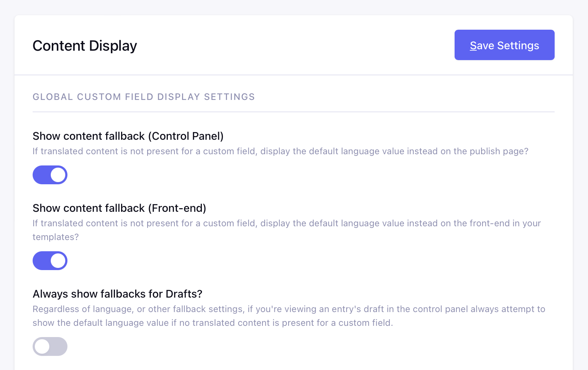The image size is (588, 370).
Task: Enable Always show fallbacks for Drafts toggle
Action: (x=50, y=346)
